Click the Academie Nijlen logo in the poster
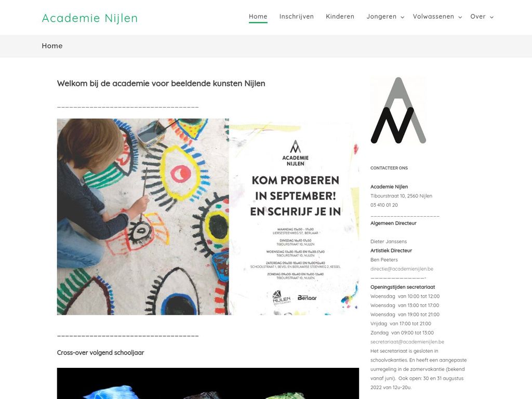The image size is (532, 399). click(x=296, y=153)
